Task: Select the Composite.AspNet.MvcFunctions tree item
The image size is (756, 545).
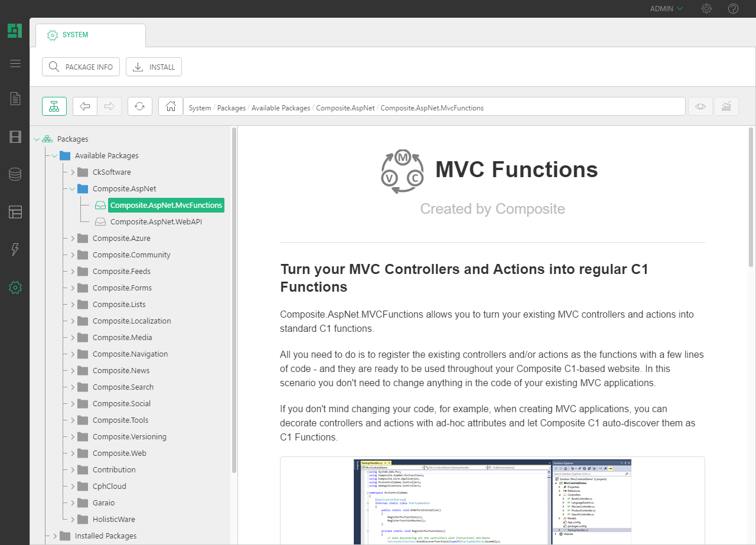Action: tap(166, 205)
